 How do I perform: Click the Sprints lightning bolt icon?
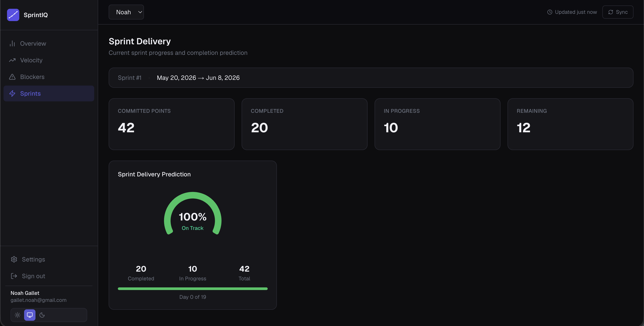click(12, 94)
